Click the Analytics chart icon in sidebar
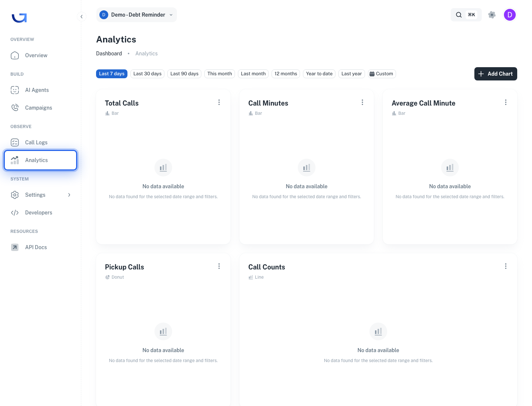The image size is (532, 406). [15, 160]
